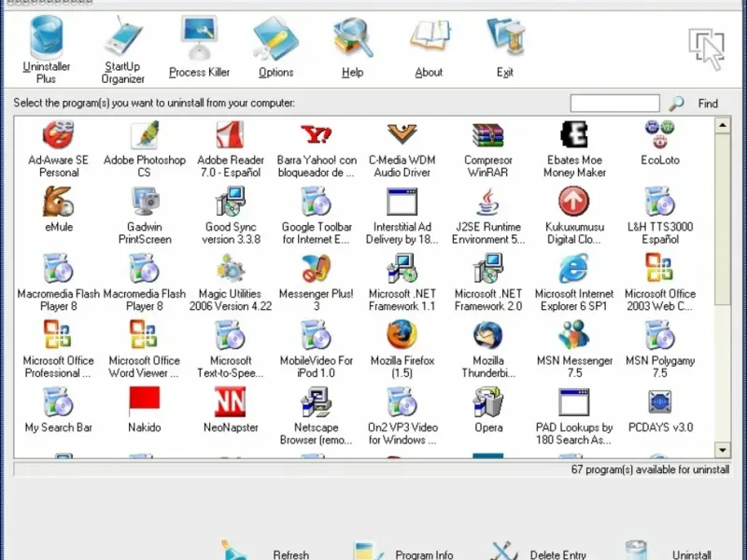Select Mozilla Firefox (1.5)

(402, 349)
